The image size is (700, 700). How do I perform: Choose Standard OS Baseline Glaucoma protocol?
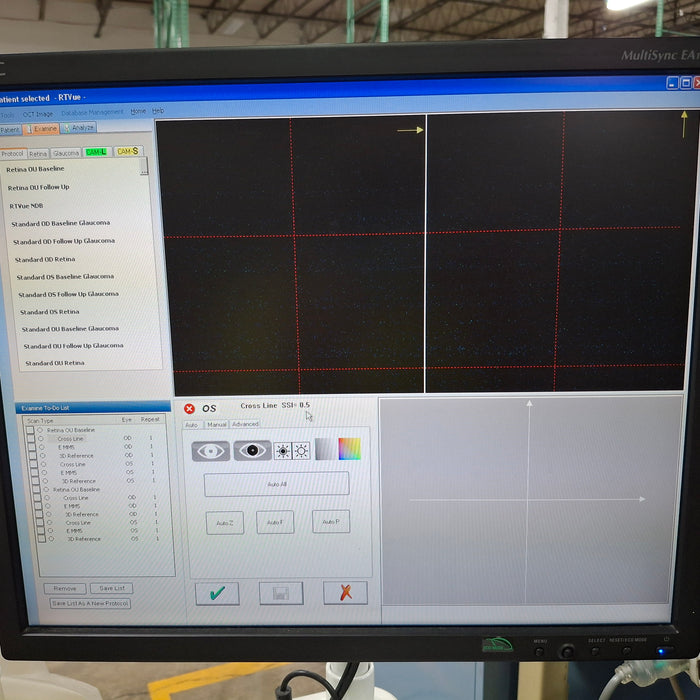65,277
